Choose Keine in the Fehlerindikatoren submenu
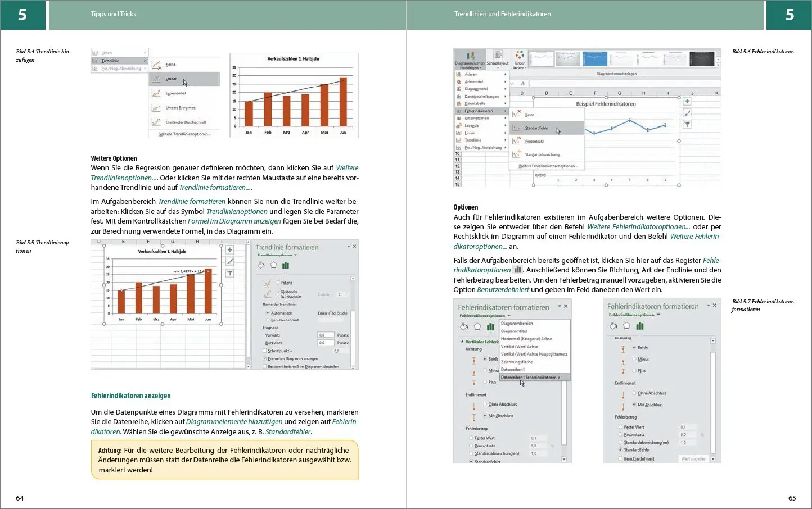 point(547,115)
